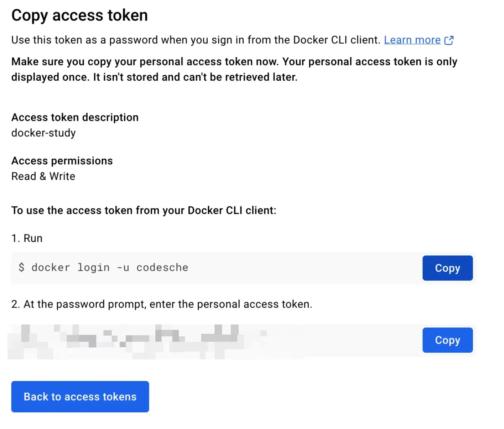Click the Docker CLI client instructions heading
The image size is (504, 429).
pos(144,211)
